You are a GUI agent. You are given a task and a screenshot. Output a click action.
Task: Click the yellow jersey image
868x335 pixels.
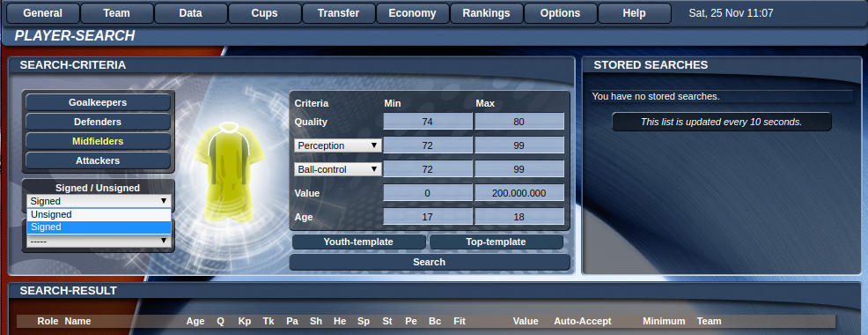(x=230, y=171)
